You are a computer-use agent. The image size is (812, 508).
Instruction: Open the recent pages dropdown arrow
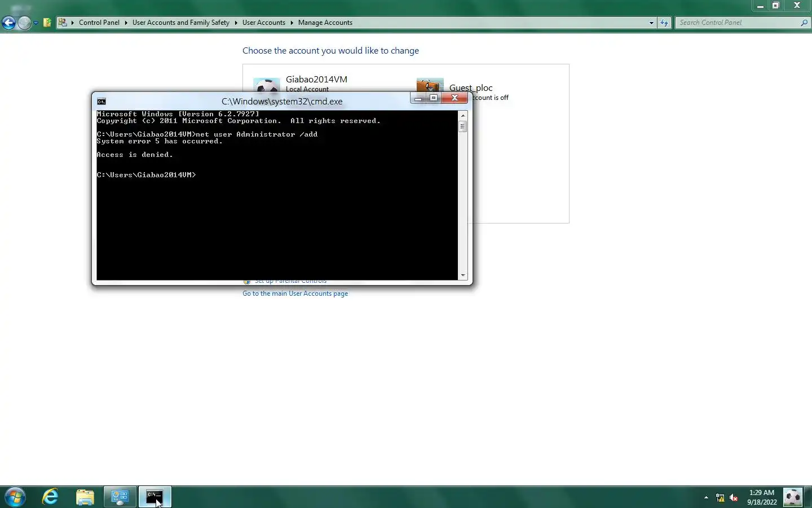click(36, 23)
